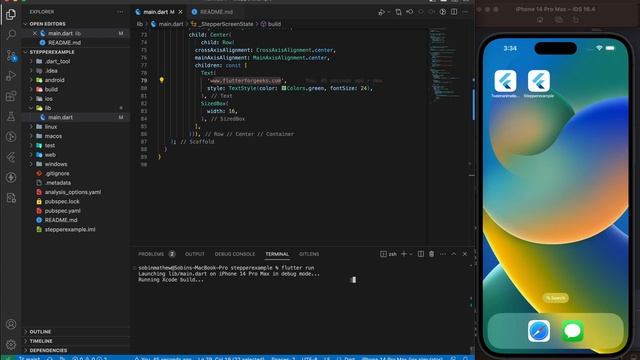Click the lightbulb quick-fix icon on line 79
Viewport: 640px width, 360px height.
tap(162, 80)
